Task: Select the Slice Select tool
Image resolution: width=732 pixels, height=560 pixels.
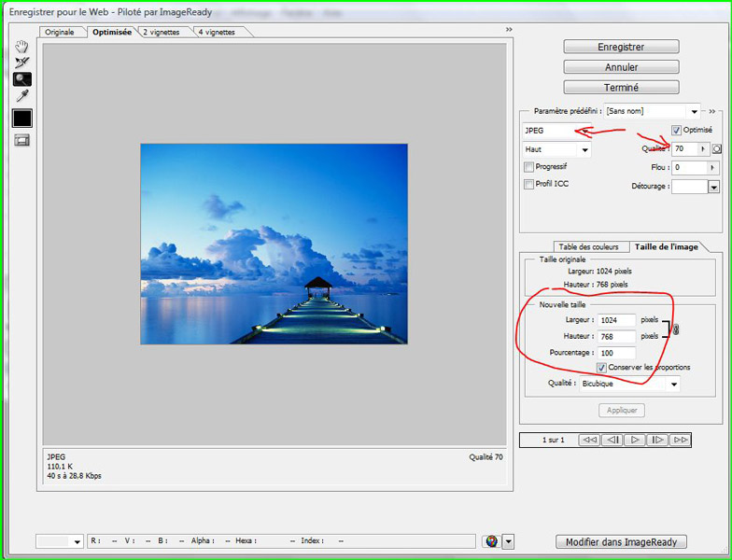Action: point(21,63)
